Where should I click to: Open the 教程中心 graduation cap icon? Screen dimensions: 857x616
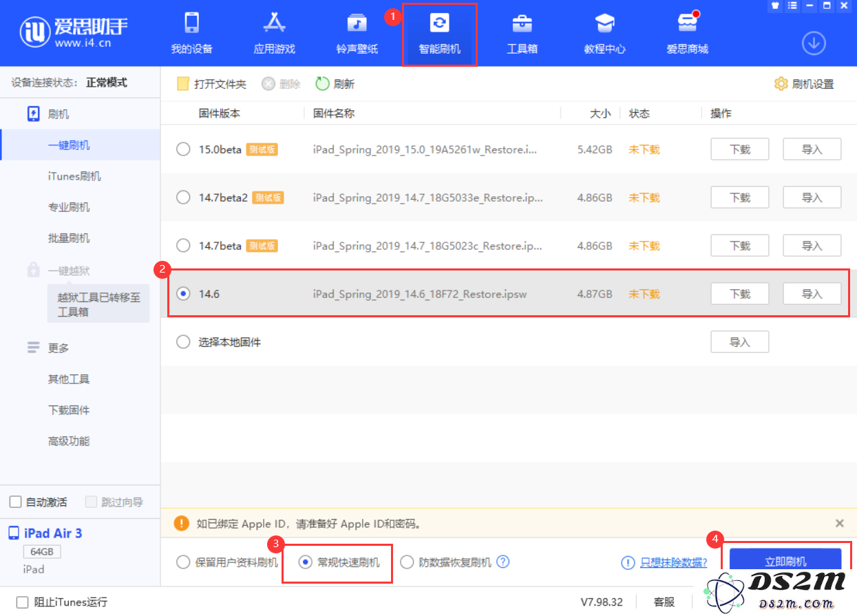click(x=604, y=23)
